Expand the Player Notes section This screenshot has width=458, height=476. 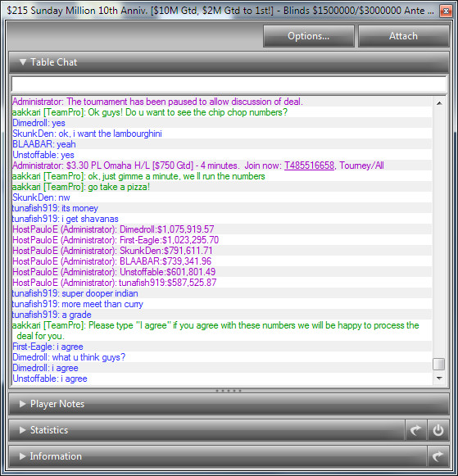229,404
